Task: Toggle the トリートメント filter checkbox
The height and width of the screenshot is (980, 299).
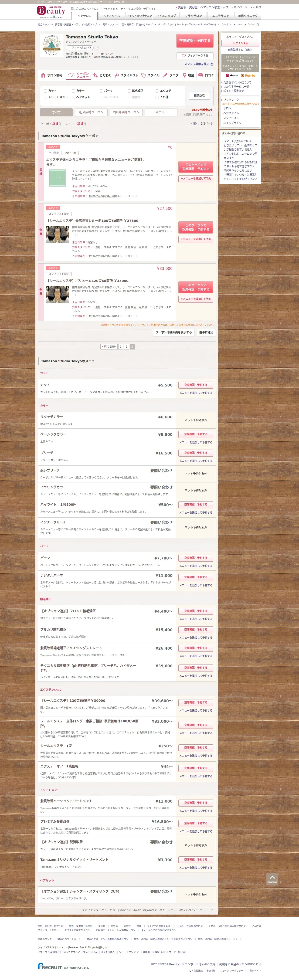Action: click(x=45, y=97)
